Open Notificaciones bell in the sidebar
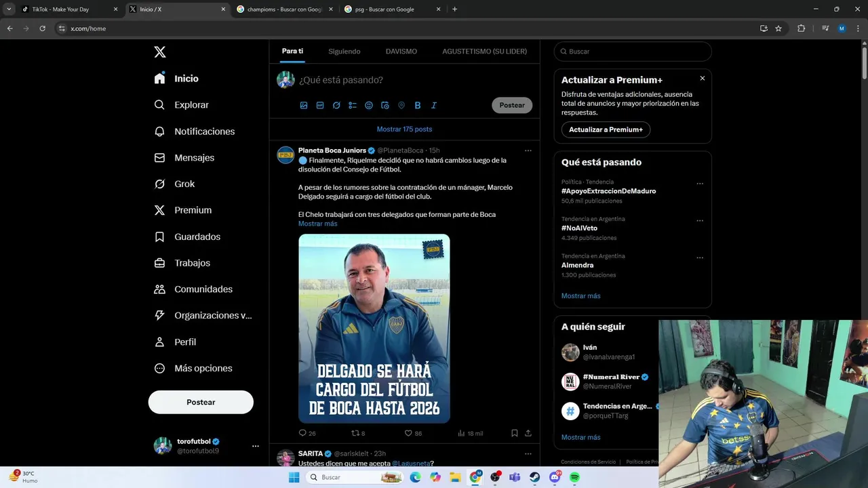Screen dimensions: 868x488 pos(195,131)
